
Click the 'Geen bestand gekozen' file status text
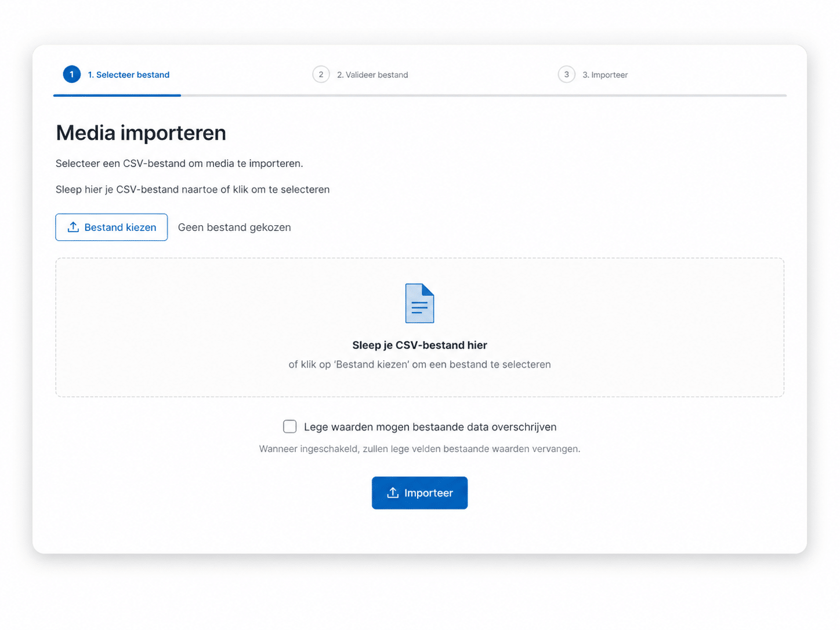click(234, 227)
